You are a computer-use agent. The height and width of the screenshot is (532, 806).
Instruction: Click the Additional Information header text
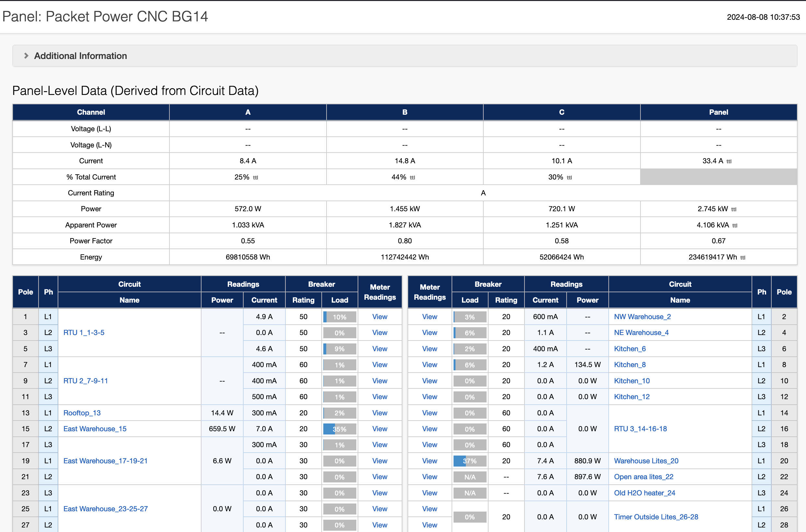80,56
